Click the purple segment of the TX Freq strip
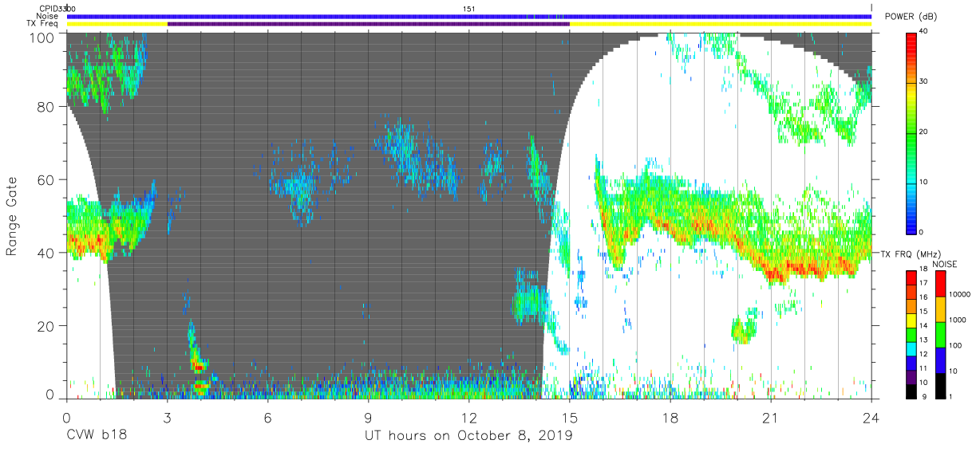Viewport: 980px width, 452px height. tap(369, 24)
